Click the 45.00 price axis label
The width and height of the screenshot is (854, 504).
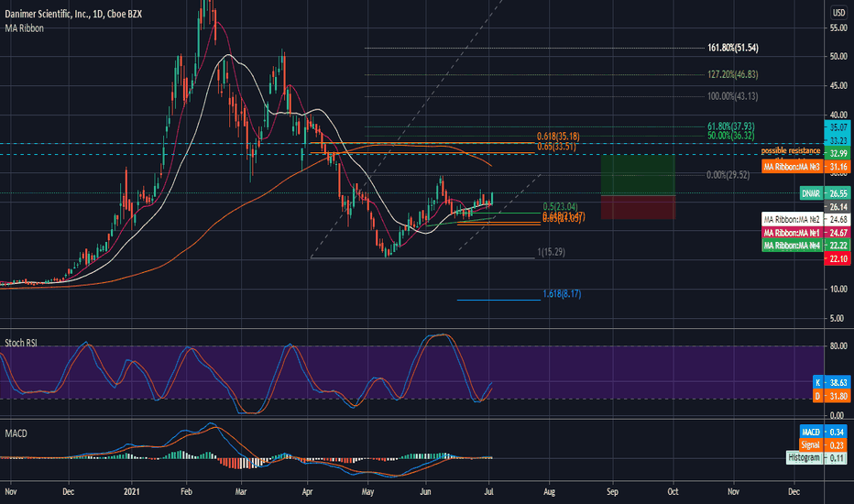pyautogui.click(x=838, y=85)
